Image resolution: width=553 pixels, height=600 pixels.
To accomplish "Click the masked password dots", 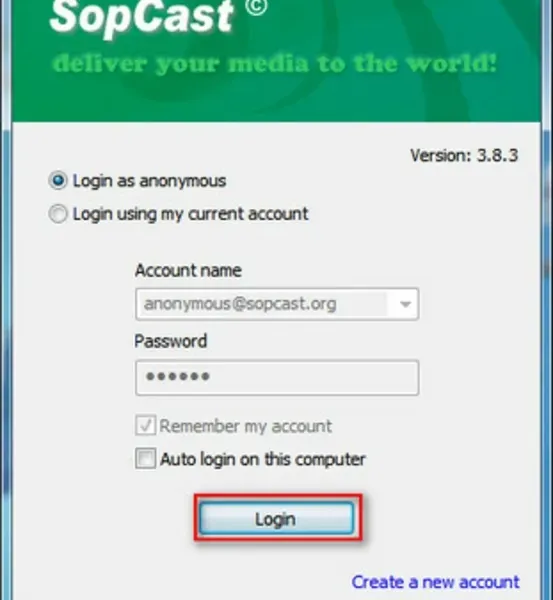I will [x=178, y=377].
